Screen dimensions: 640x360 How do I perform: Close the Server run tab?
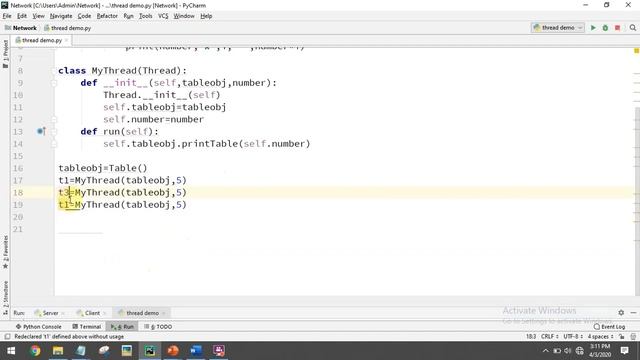pos(63,313)
